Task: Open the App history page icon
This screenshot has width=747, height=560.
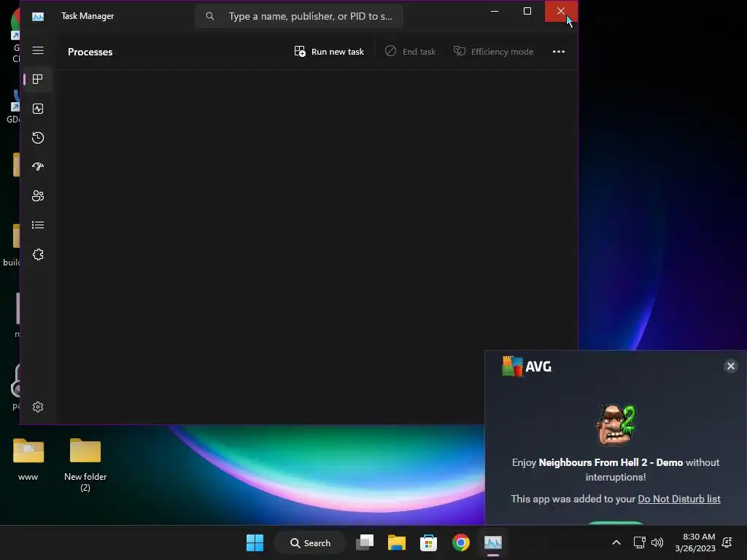Action: (x=38, y=138)
